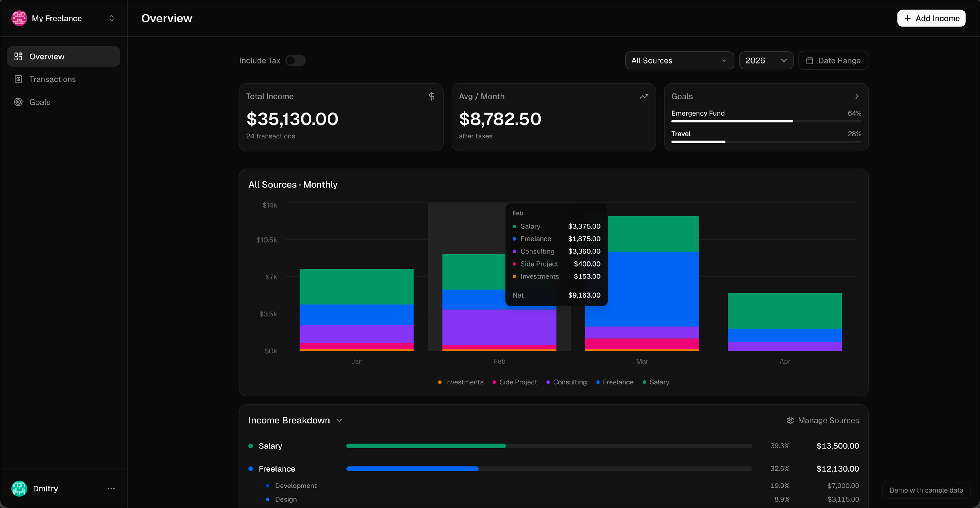Select the Overview grid icon in sidebar

(x=18, y=56)
